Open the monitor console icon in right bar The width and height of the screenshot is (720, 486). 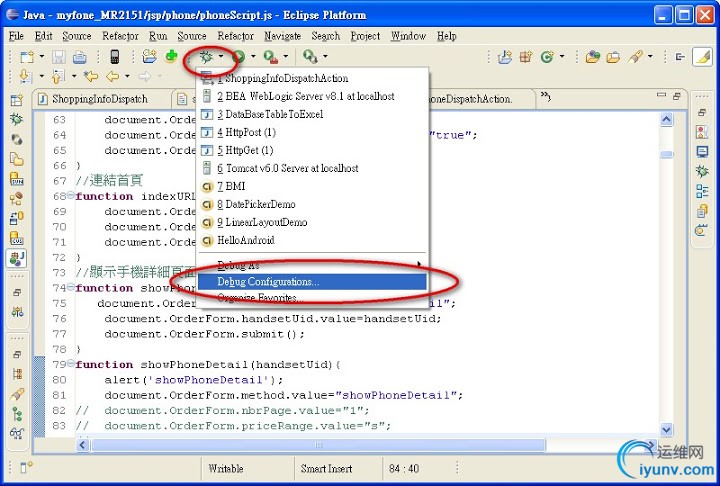point(702,152)
